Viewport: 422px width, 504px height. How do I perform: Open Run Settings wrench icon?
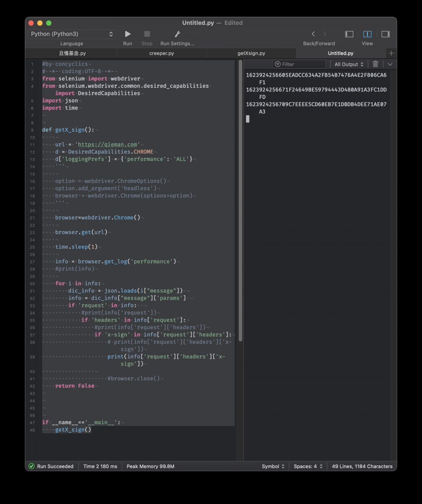(x=177, y=34)
